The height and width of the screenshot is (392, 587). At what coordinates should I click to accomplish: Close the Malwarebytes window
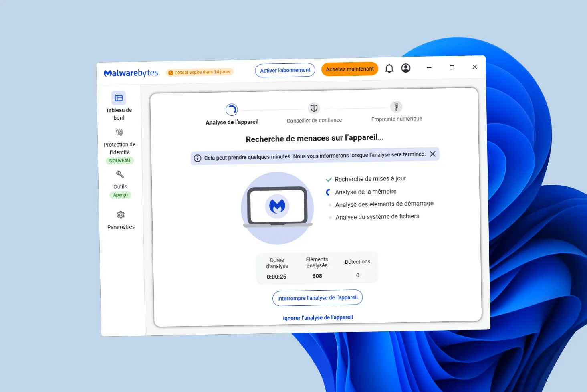[475, 67]
